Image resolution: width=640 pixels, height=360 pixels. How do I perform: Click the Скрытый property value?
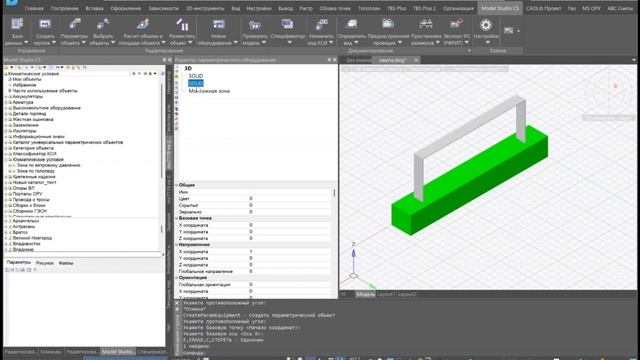(289, 205)
